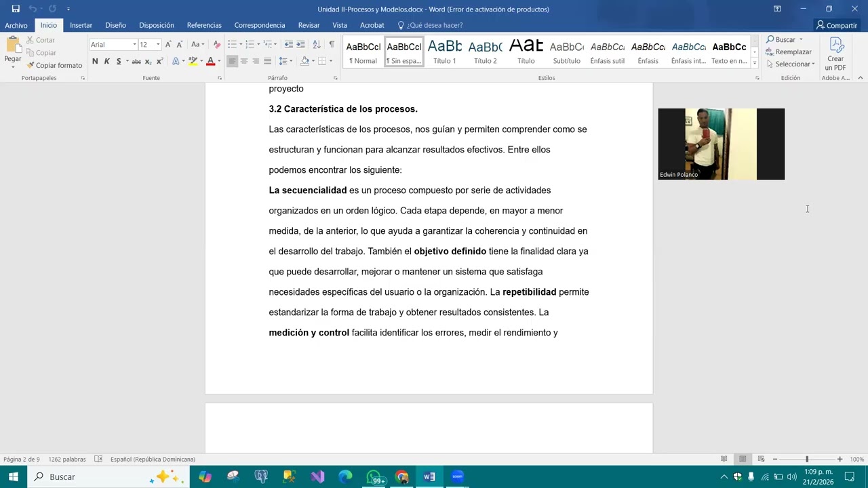
Task: Sort the selection alphabetically
Action: 317,44
